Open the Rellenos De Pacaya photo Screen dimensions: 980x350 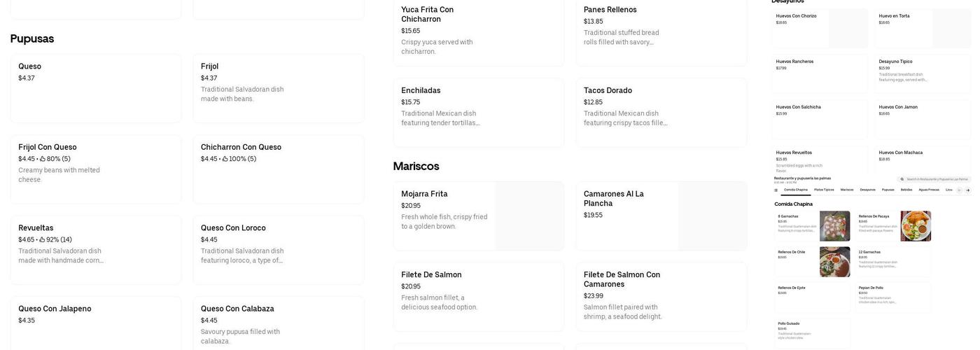[x=916, y=226]
